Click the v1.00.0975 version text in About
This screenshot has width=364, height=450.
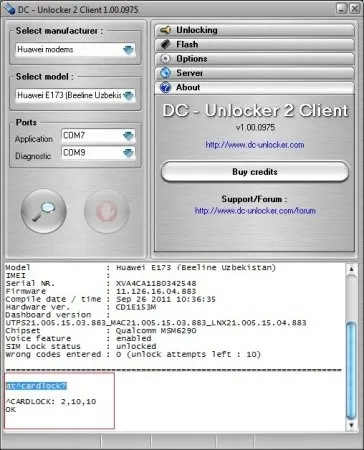click(255, 127)
